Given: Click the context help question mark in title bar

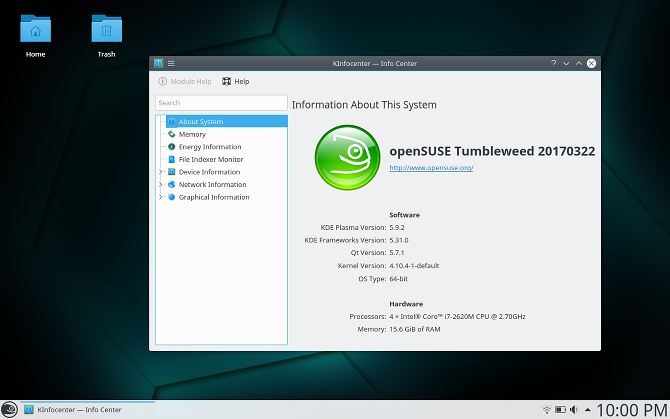Looking at the screenshot, I should point(553,63).
